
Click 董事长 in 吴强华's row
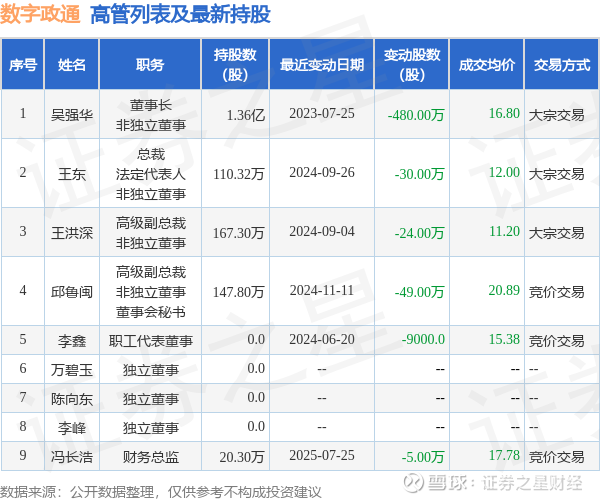(150, 105)
